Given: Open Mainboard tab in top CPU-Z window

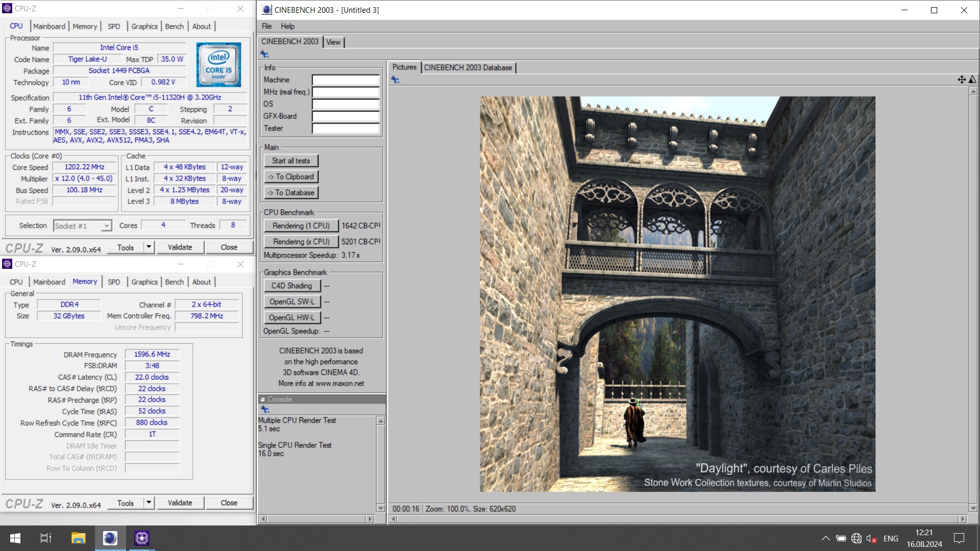Looking at the screenshot, I should pos(49,26).
